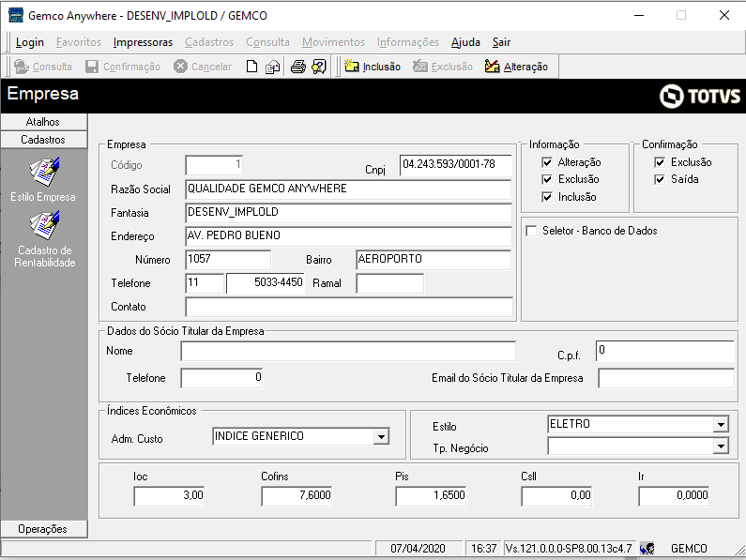Expand the Adm. Custo dropdown
Image resolution: width=746 pixels, height=560 pixels.
click(x=381, y=436)
